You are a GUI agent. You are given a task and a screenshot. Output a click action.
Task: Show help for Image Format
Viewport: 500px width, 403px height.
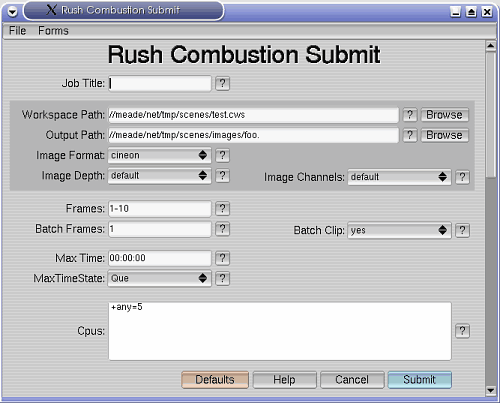coord(222,156)
